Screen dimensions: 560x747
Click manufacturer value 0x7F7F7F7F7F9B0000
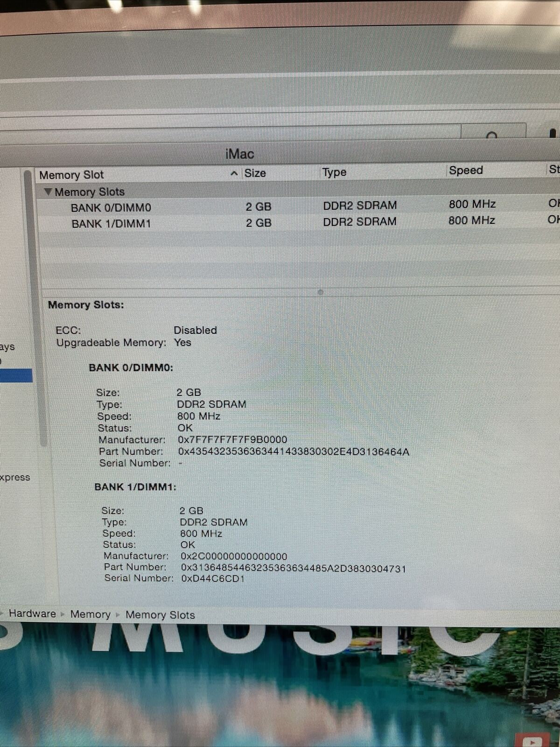click(232, 440)
